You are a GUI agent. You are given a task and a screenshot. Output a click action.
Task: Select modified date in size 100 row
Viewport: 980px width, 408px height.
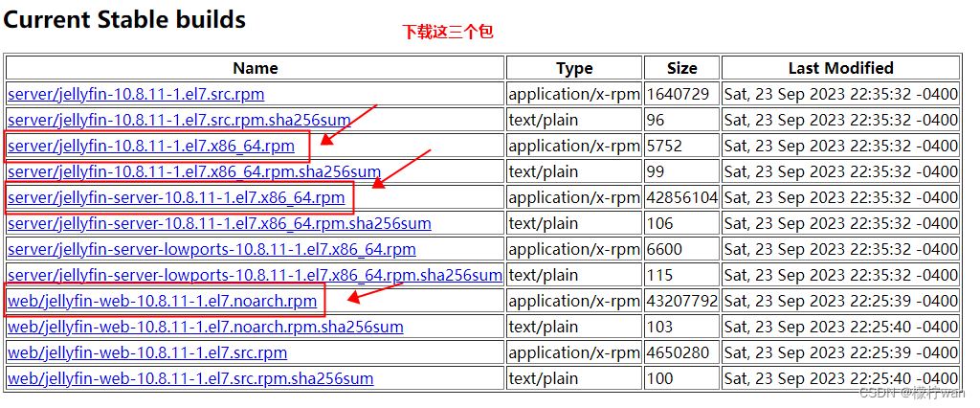pos(840,378)
